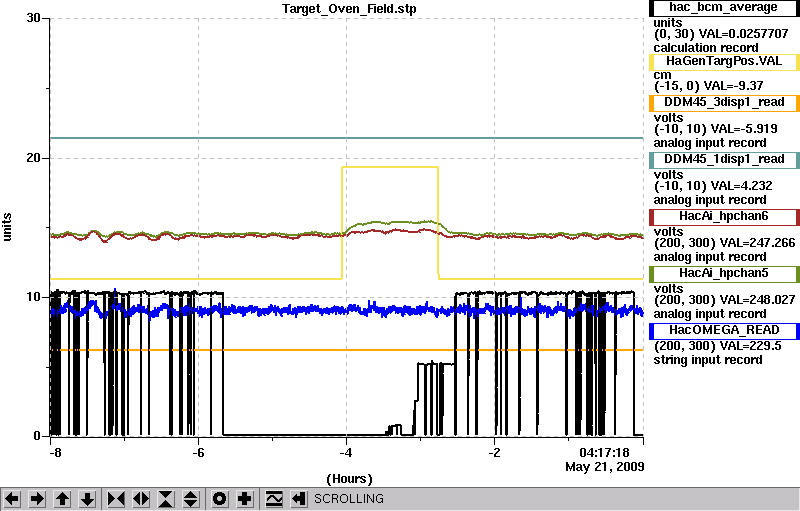Click the (Hours) axis label
Viewport: 800px width, 511px height.
coord(349,479)
